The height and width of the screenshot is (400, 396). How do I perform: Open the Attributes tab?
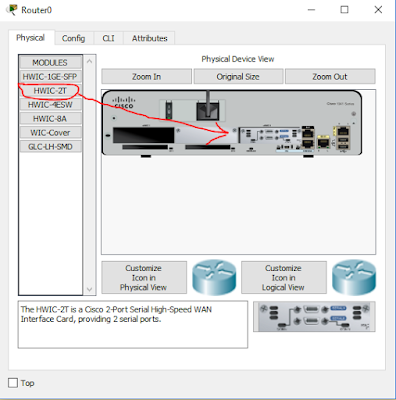[x=149, y=38]
